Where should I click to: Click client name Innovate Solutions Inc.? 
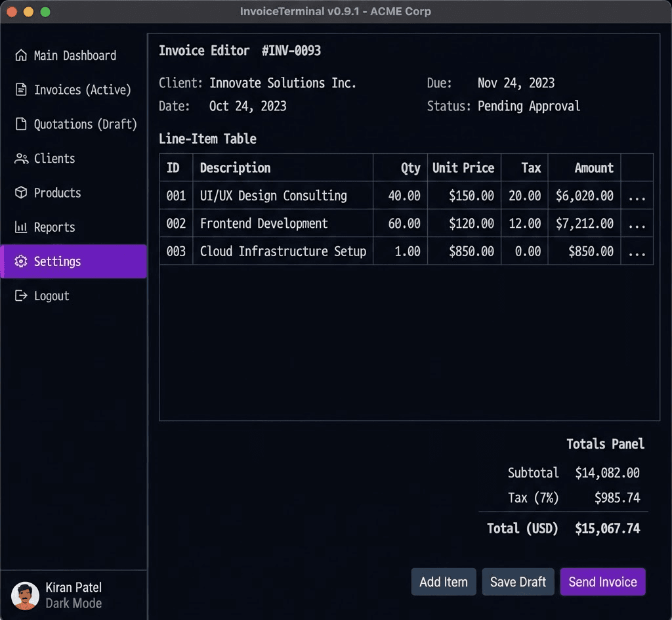[283, 83]
